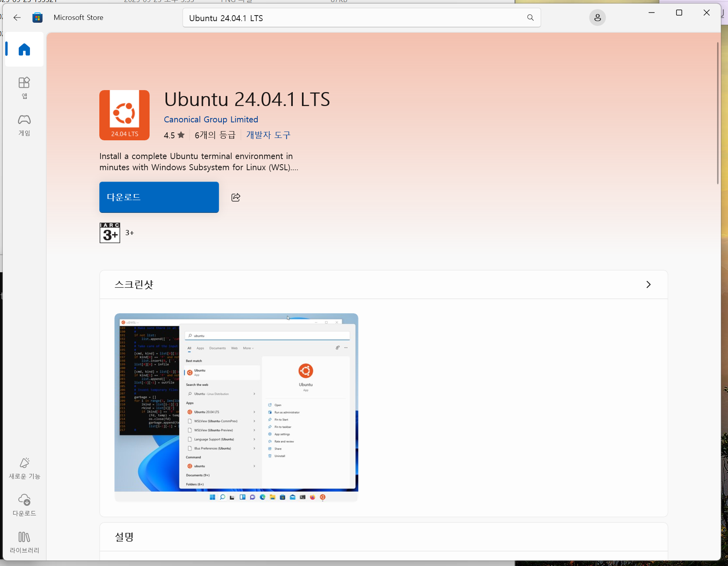Go back with the back arrow
This screenshot has height=566, width=728.
17,18
